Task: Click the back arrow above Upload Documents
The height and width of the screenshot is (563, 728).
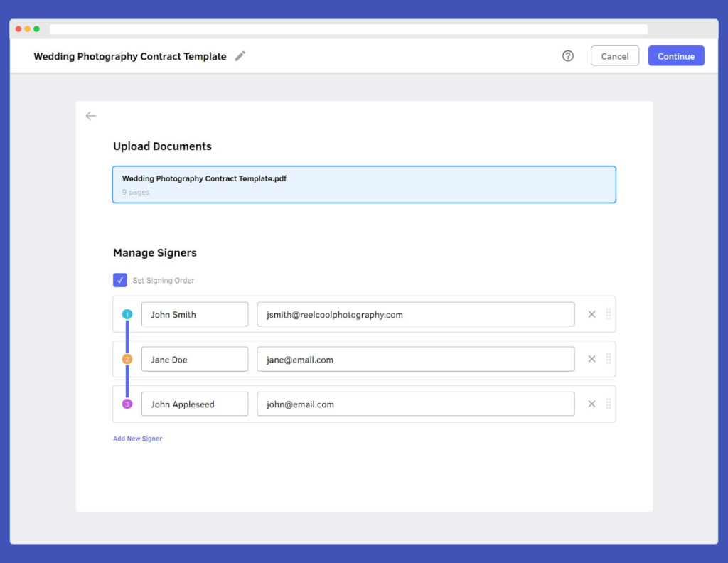Action: 90,115
